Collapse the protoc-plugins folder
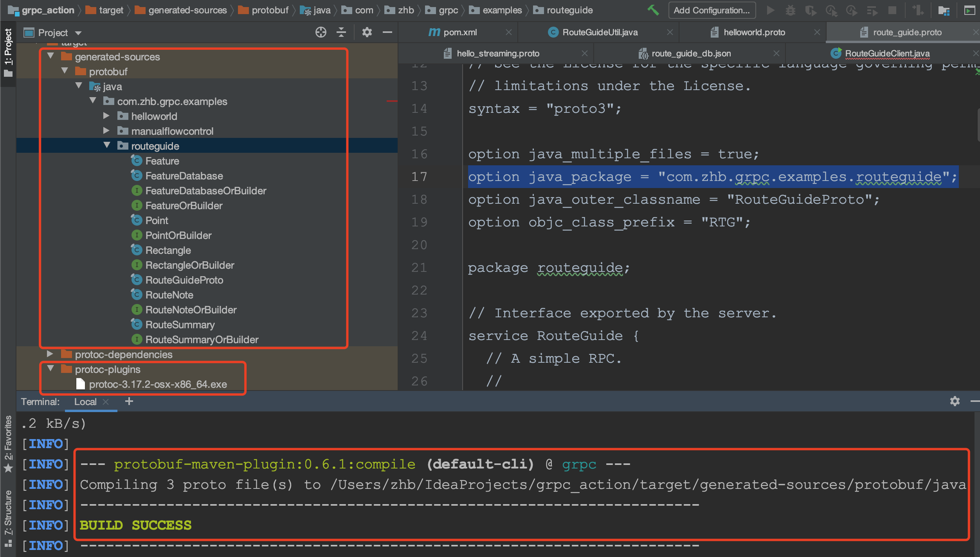This screenshot has height=557, width=980. pyautogui.click(x=50, y=369)
